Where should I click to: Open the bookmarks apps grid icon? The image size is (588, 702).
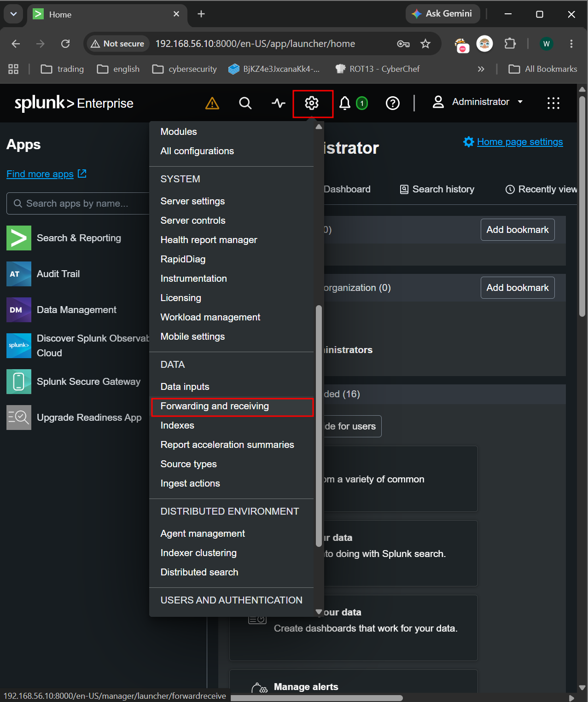(x=13, y=69)
